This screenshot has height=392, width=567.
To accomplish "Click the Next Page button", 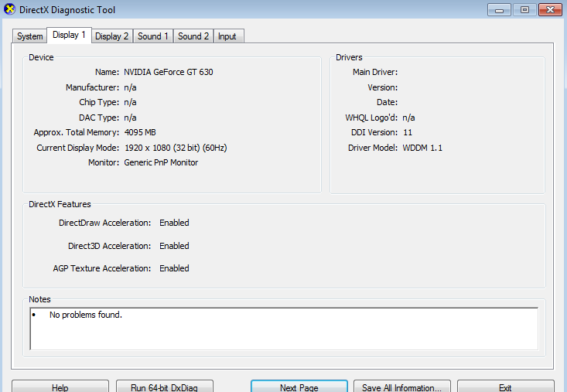I will click(x=299, y=387).
